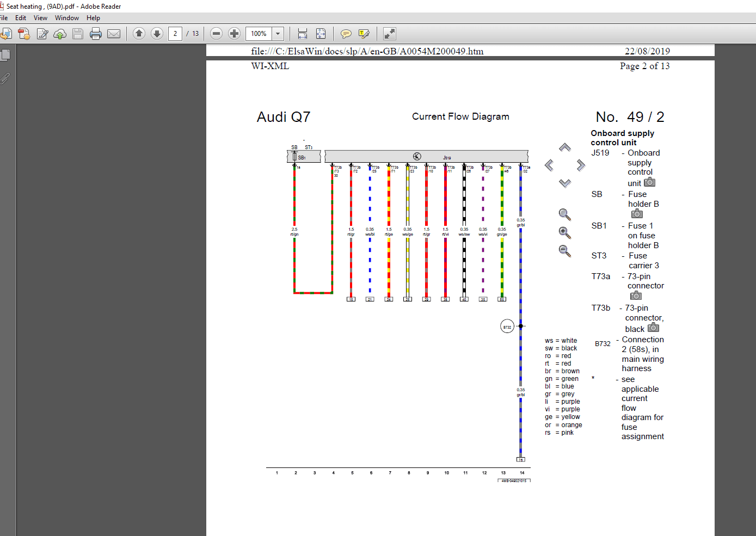The image size is (756, 536).
Task: Click the page number input field
Action: (175, 34)
